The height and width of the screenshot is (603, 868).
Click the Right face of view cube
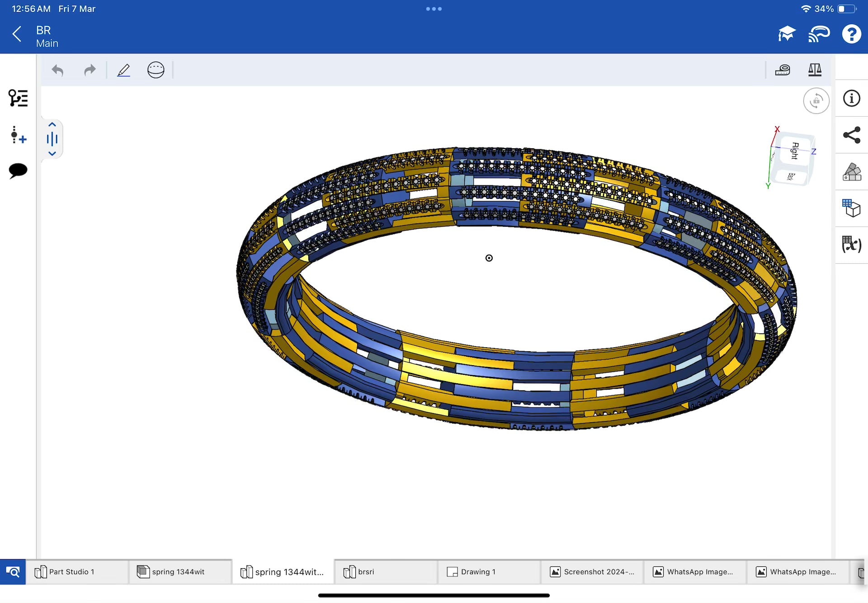(x=794, y=151)
